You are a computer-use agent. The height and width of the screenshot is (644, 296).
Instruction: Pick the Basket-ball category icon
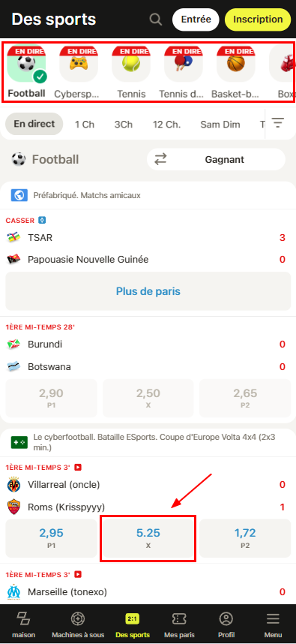pyautogui.click(x=236, y=64)
